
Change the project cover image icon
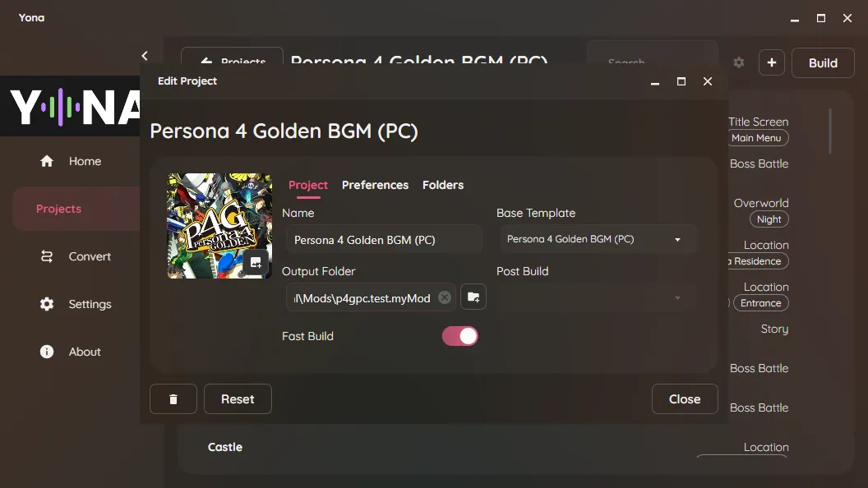[x=256, y=262]
